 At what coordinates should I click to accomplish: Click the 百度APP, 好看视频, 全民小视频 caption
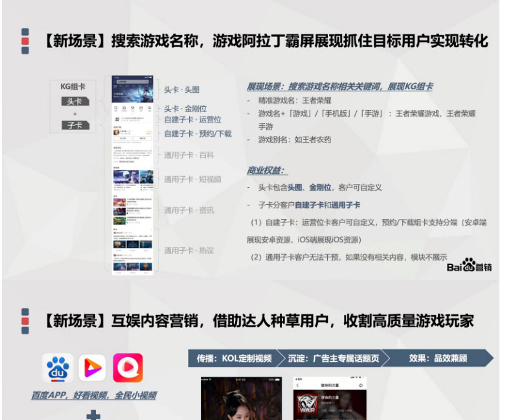[93, 395]
